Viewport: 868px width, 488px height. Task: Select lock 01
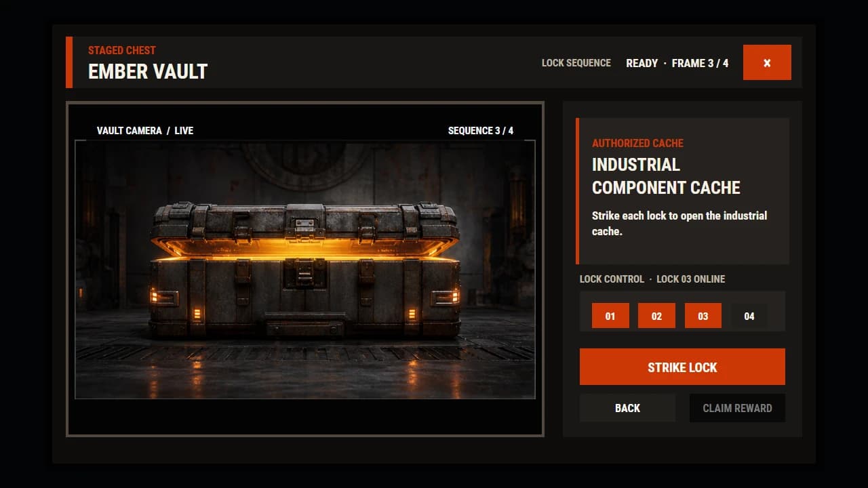(x=610, y=316)
